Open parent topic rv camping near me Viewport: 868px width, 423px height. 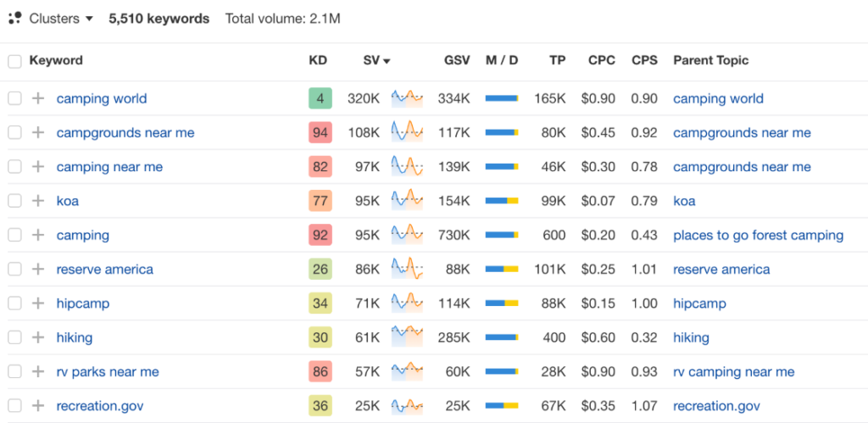pos(734,371)
